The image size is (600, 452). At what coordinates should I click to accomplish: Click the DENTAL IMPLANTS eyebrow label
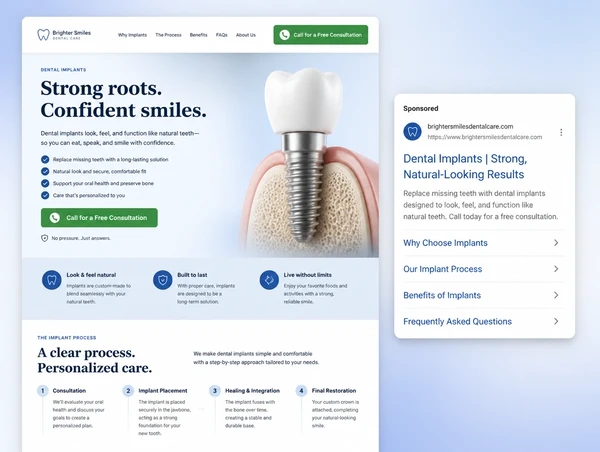pos(64,70)
